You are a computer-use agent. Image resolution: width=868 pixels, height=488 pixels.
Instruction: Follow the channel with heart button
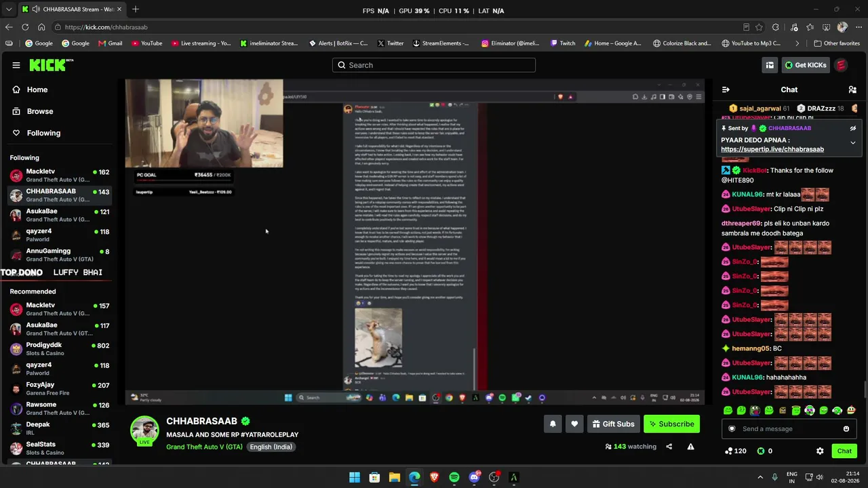pos(574,424)
